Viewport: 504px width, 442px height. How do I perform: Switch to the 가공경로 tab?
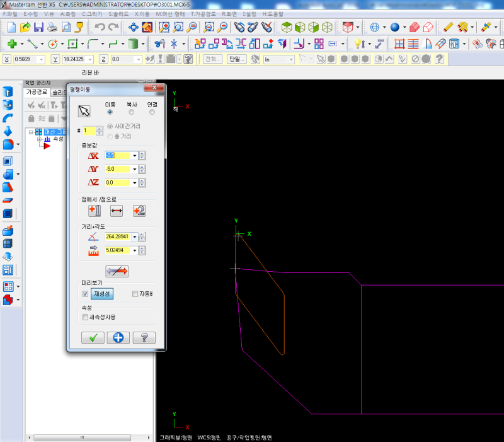(37, 92)
